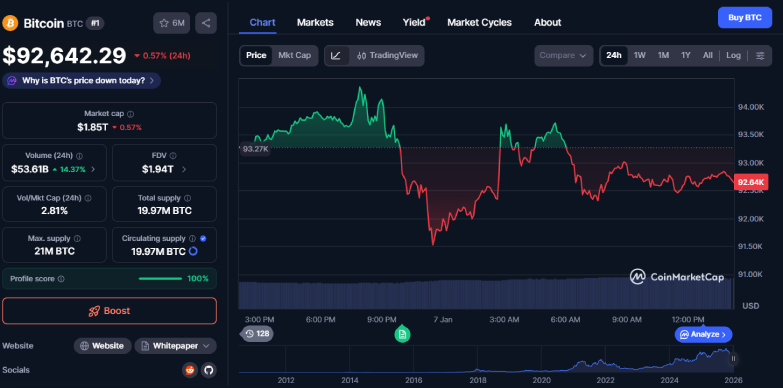Open the 128 history events badge
Image resolution: width=783 pixels, height=388 pixels.
tap(257, 334)
